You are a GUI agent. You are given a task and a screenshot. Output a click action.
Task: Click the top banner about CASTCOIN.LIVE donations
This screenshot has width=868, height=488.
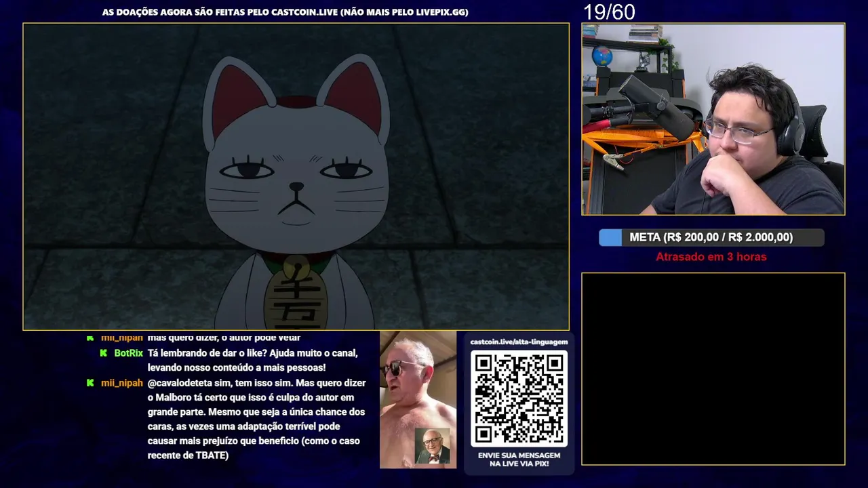[285, 12]
